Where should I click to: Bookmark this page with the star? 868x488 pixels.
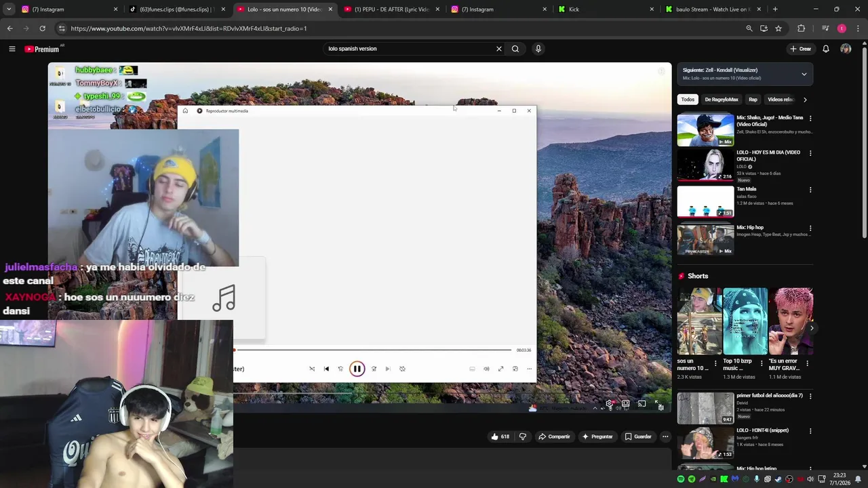778,28
